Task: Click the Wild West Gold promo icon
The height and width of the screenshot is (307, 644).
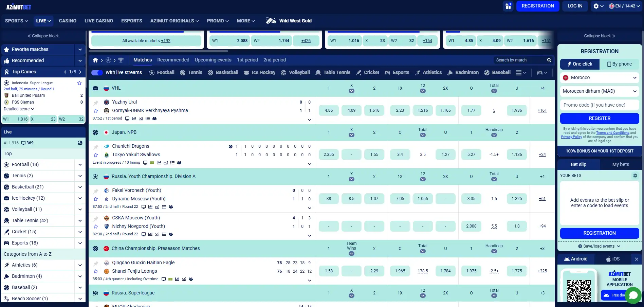Action: tap(271, 21)
